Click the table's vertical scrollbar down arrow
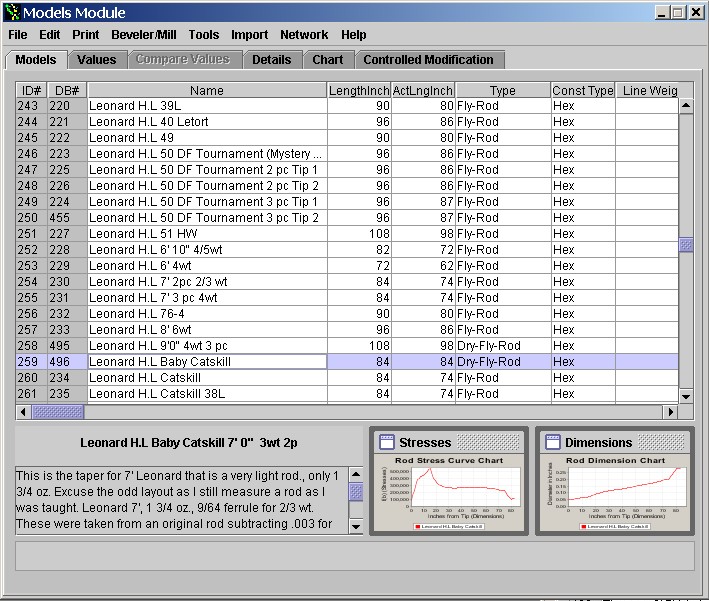The width and height of the screenshot is (709, 601). pos(686,397)
